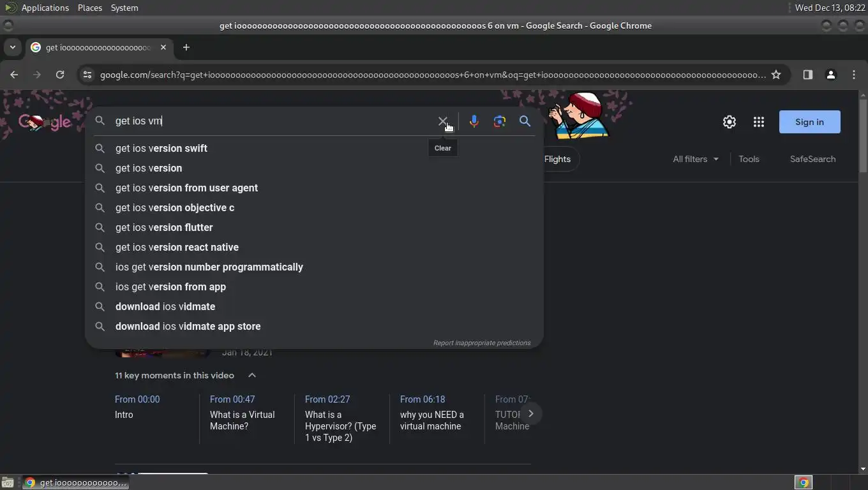The width and height of the screenshot is (868, 490).
Task: Open tab search dropdown arrow
Action: 12,47
